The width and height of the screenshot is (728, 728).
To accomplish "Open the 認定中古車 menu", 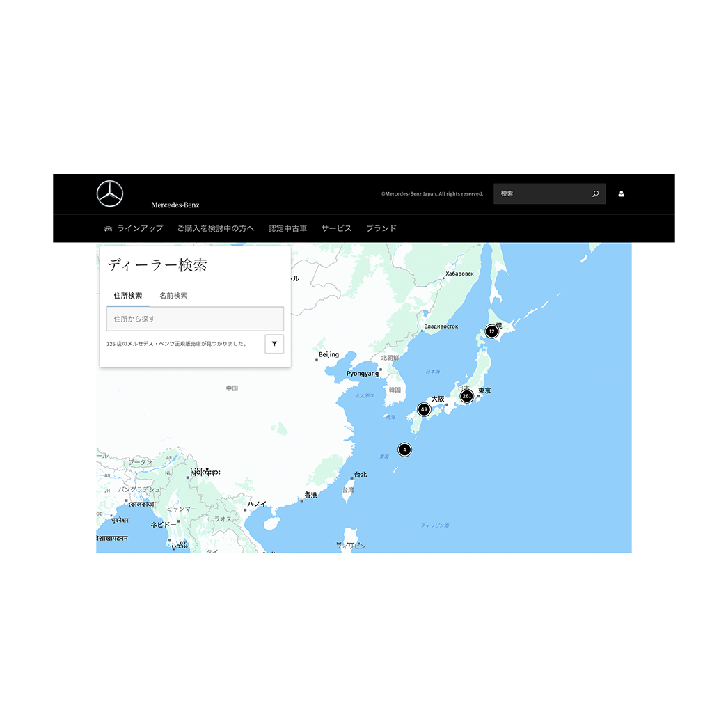I will [x=288, y=228].
